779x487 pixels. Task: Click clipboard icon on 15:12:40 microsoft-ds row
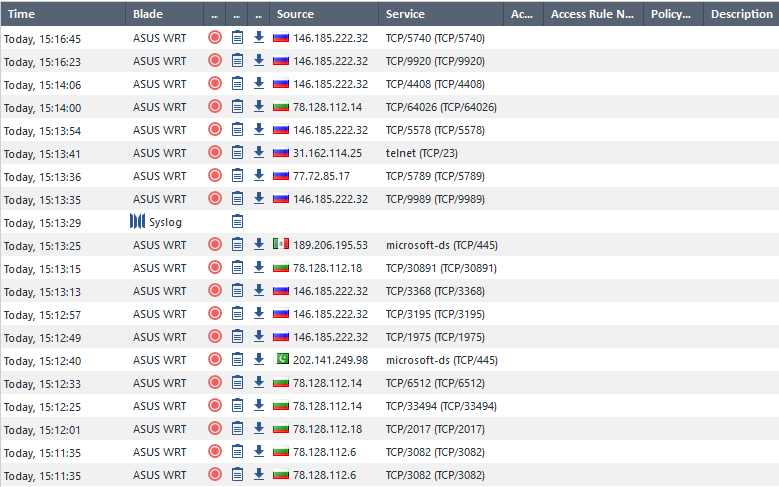(237, 359)
